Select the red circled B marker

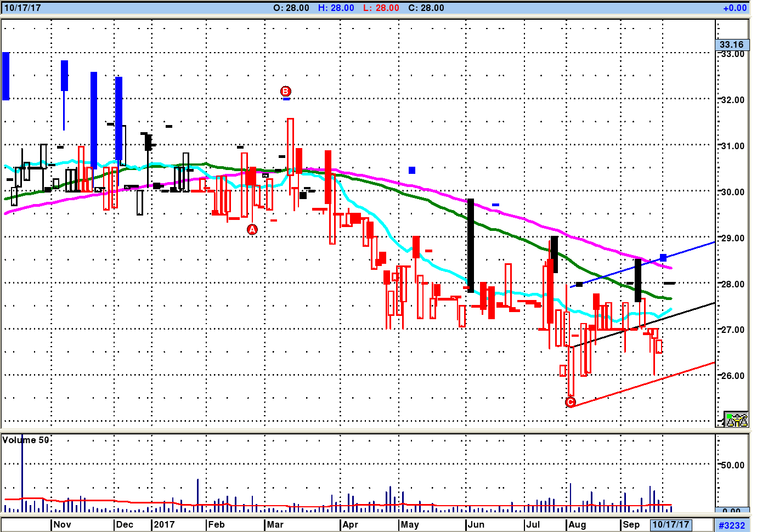tap(286, 91)
